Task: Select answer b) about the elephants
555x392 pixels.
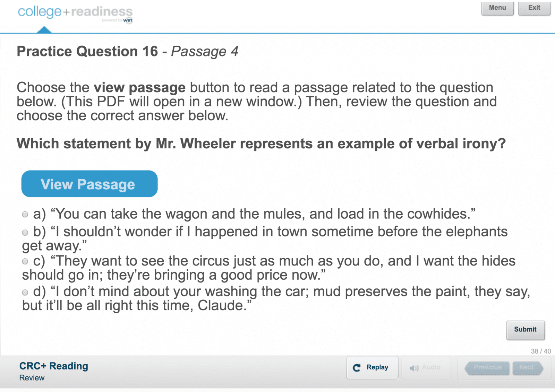Action: coord(25,233)
